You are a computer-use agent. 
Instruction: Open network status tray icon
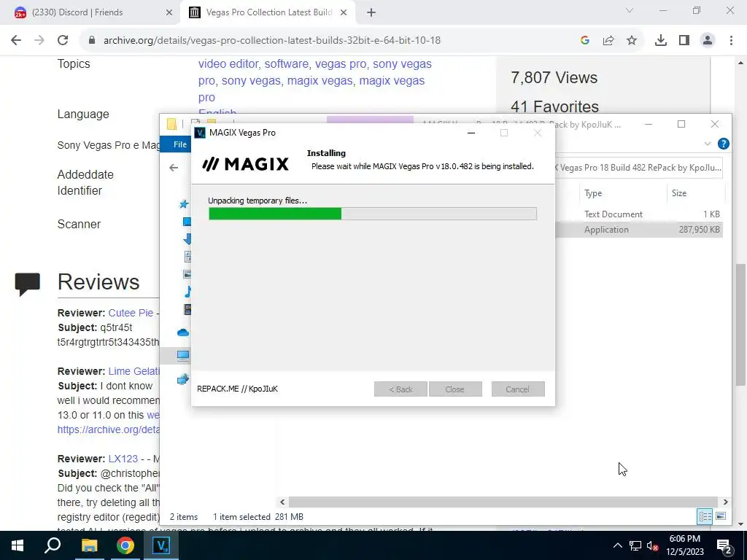tap(635, 545)
